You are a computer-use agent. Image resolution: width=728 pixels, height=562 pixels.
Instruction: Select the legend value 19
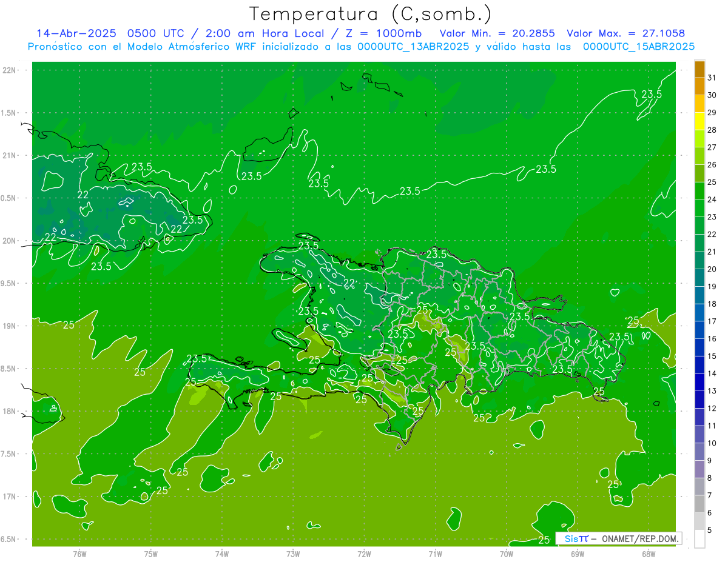pos(712,287)
